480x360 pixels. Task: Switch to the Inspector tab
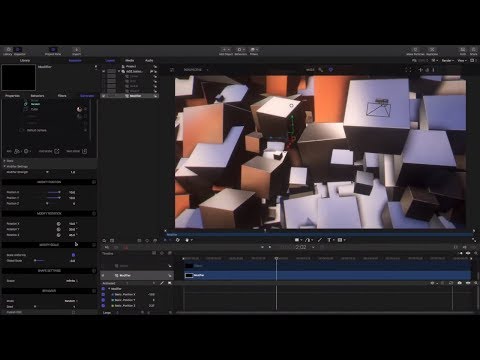[75, 61]
